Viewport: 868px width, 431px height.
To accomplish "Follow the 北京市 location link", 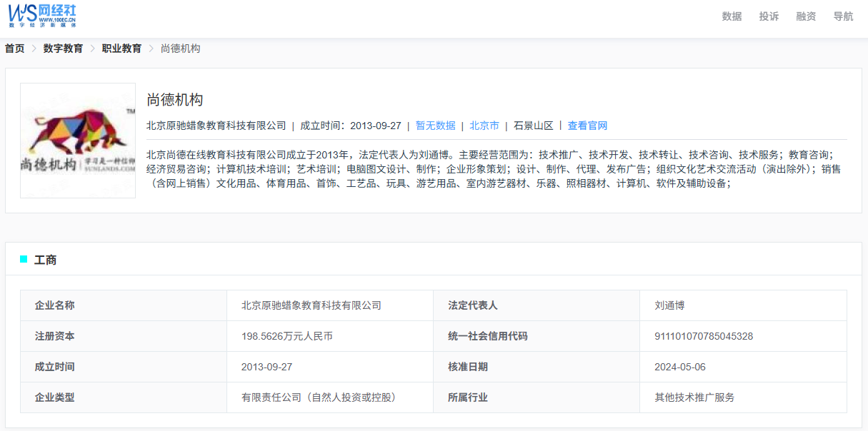I will [484, 126].
